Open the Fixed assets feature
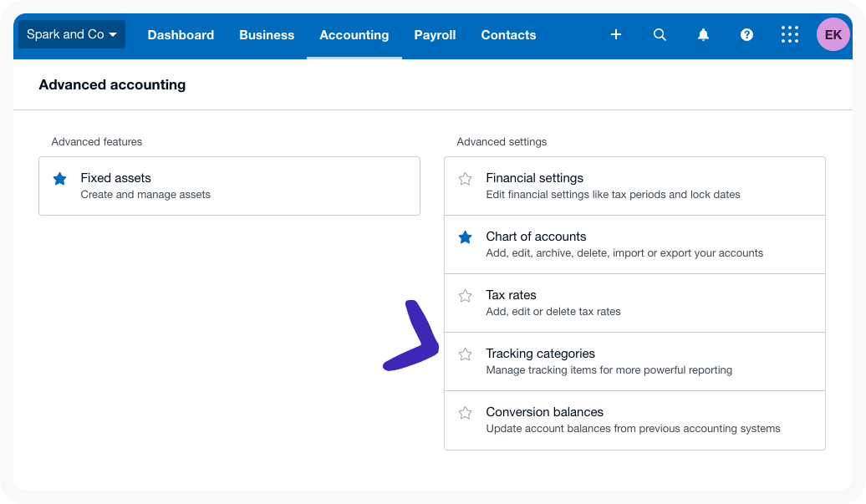 pos(115,178)
